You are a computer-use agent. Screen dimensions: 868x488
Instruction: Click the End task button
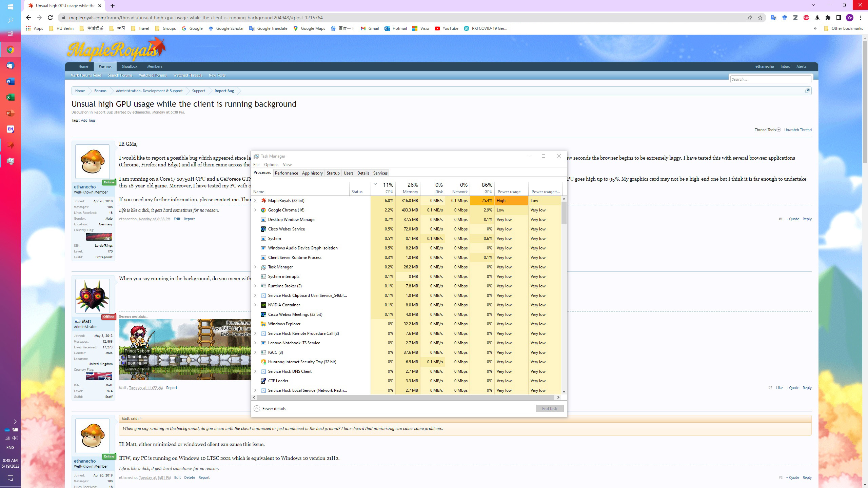[549, 409]
